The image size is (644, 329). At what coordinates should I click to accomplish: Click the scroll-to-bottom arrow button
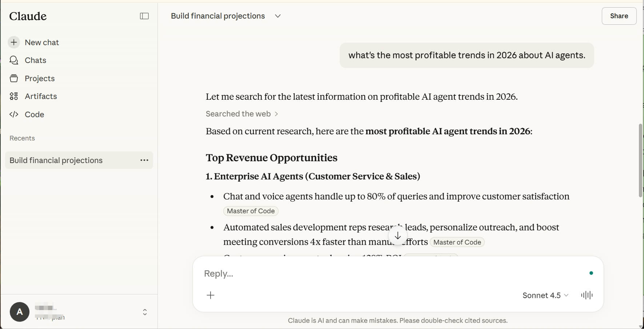[398, 236]
